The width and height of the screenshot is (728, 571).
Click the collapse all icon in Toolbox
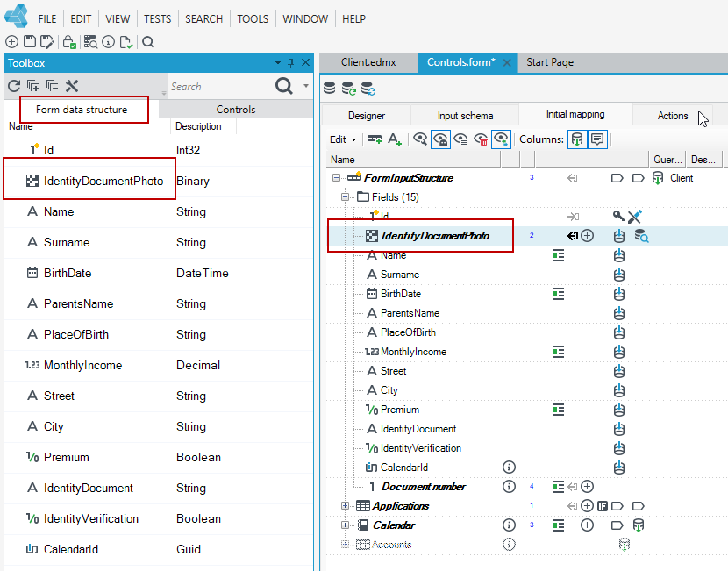pos(52,86)
